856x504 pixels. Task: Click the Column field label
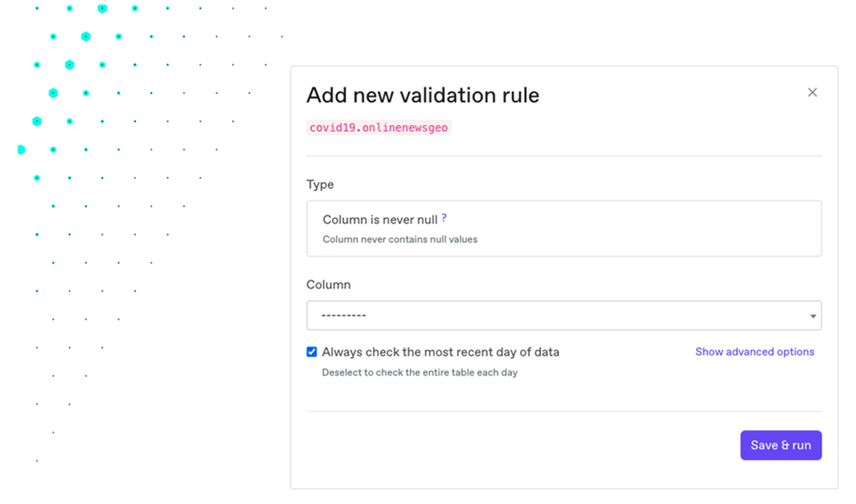point(328,284)
